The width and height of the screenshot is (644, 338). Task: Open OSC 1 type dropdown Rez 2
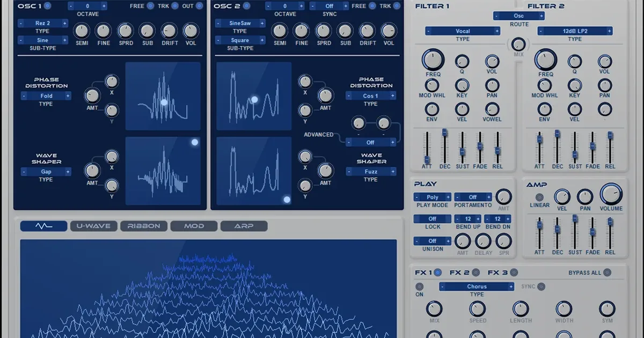pyautogui.click(x=43, y=24)
